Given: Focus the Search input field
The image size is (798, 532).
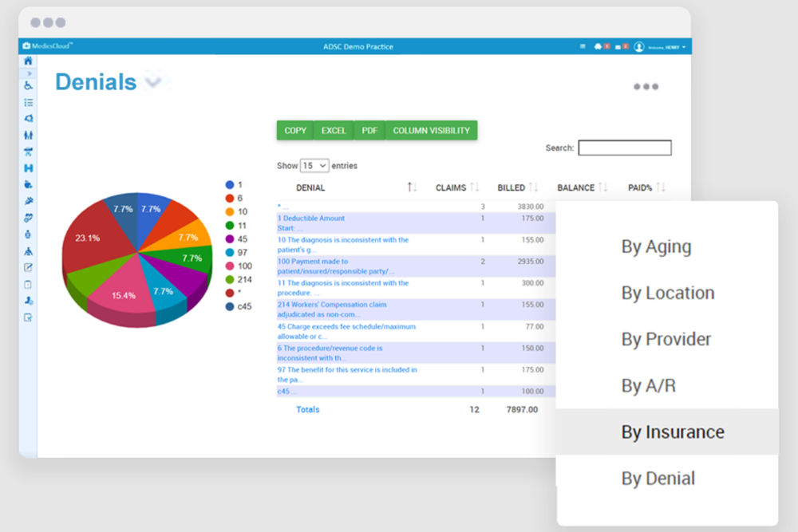Looking at the screenshot, I should click(x=625, y=148).
